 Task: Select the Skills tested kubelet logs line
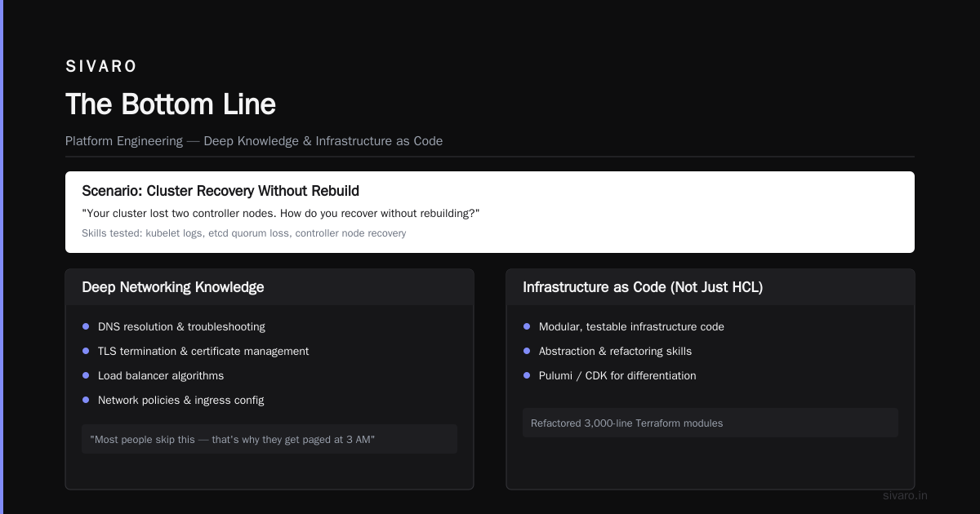pos(244,233)
